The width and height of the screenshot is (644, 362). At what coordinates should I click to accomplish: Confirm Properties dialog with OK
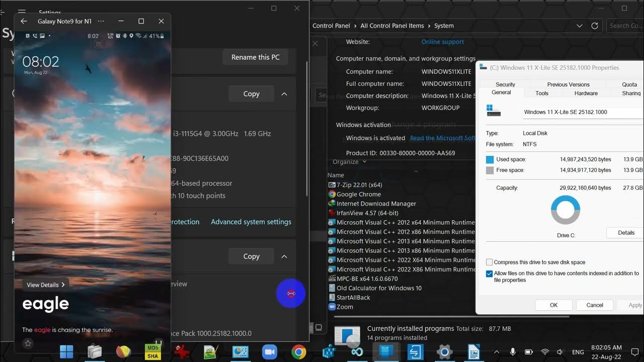(554, 305)
